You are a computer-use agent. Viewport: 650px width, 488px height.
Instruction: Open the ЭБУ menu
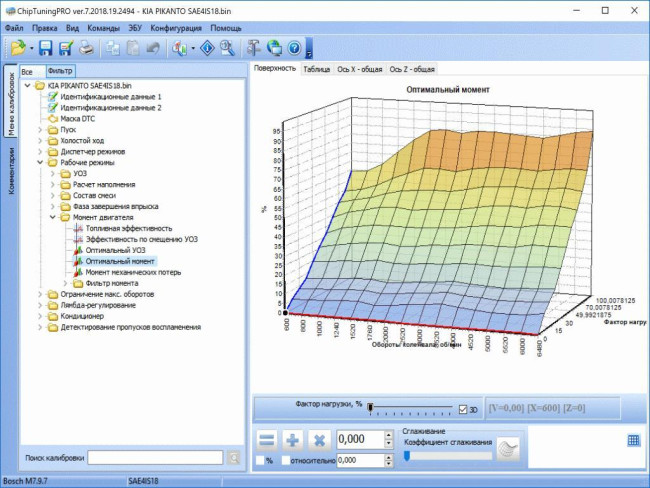[x=135, y=28]
